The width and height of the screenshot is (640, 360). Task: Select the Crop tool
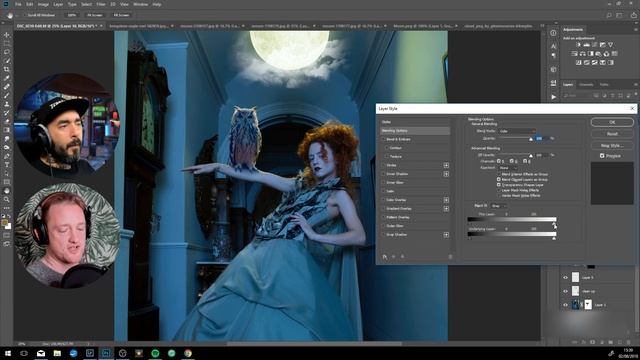coord(7,69)
